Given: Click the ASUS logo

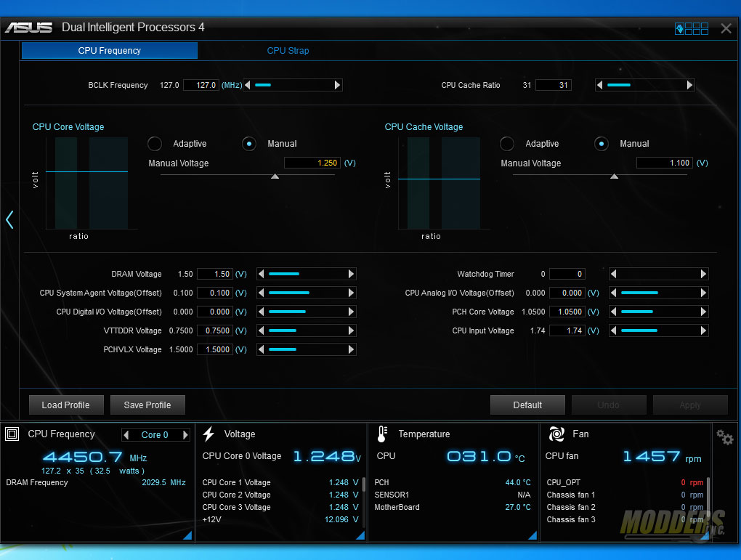Looking at the screenshot, I should point(29,28).
